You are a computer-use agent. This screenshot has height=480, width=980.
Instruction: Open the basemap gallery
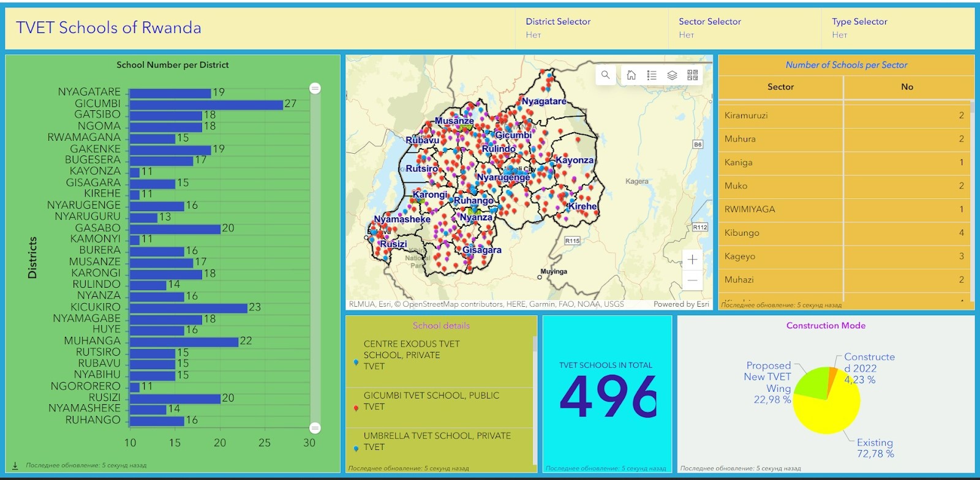(693, 75)
